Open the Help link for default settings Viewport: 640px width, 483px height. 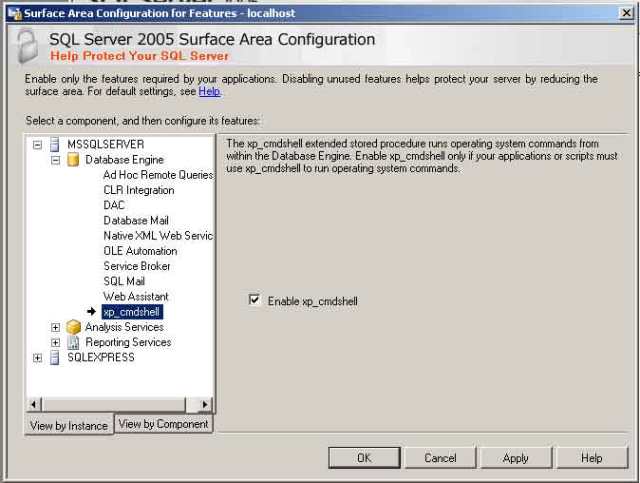pos(209,91)
